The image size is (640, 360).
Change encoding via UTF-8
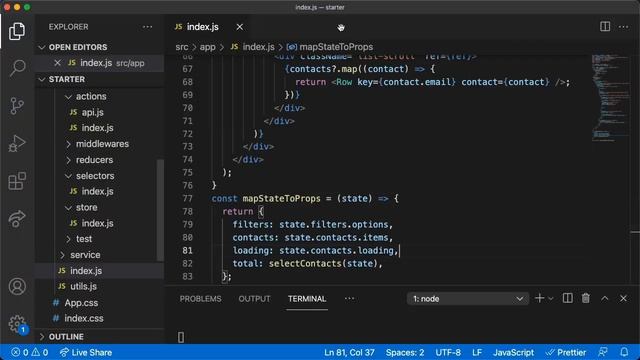pyautogui.click(x=448, y=352)
